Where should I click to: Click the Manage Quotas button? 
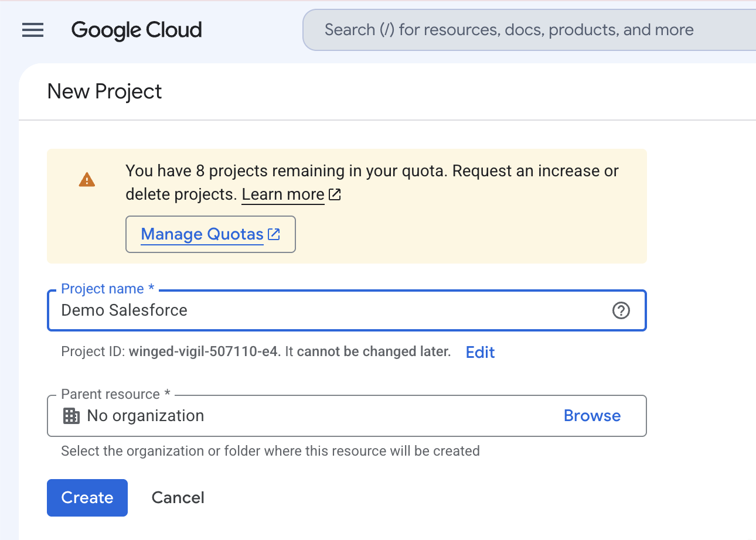[210, 234]
